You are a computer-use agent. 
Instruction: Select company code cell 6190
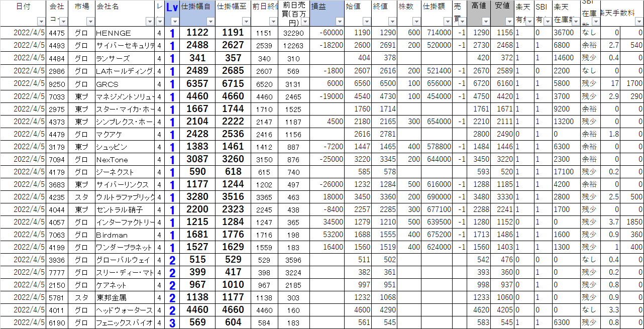click(57, 322)
